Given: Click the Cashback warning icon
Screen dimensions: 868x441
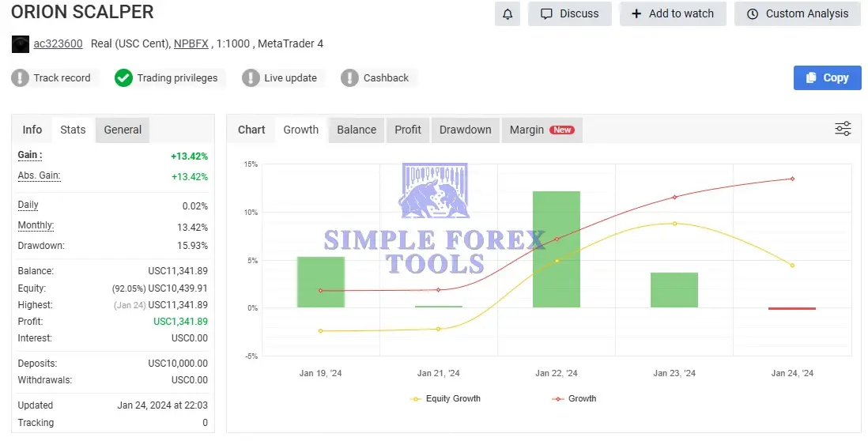Looking at the screenshot, I should tap(349, 77).
